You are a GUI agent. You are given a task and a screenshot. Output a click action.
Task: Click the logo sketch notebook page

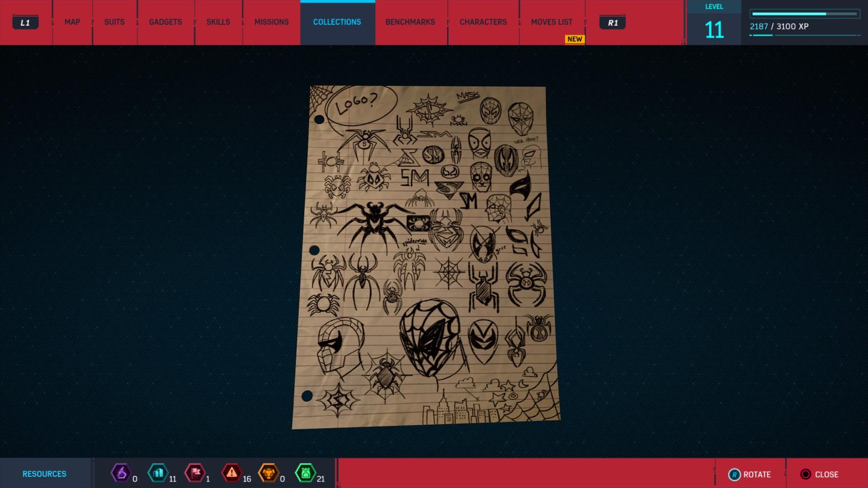coord(426,257)
